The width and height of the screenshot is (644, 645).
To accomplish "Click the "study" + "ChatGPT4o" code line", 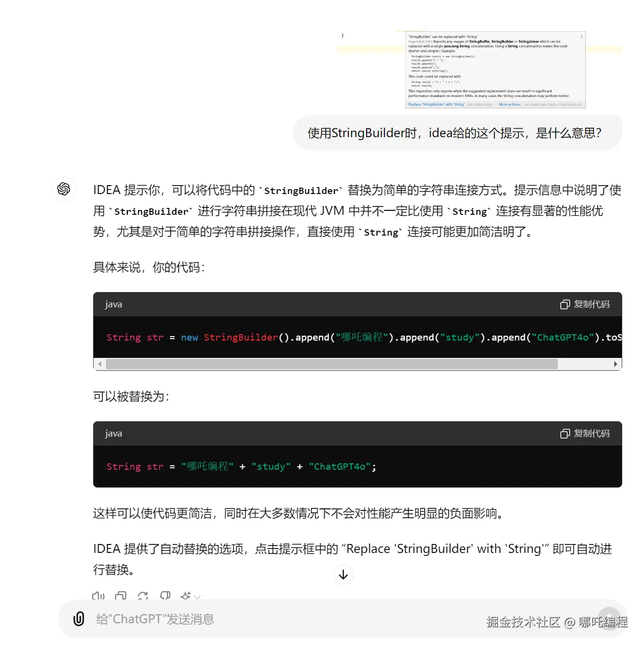I will pyautogui.click(x=241, y=466).
